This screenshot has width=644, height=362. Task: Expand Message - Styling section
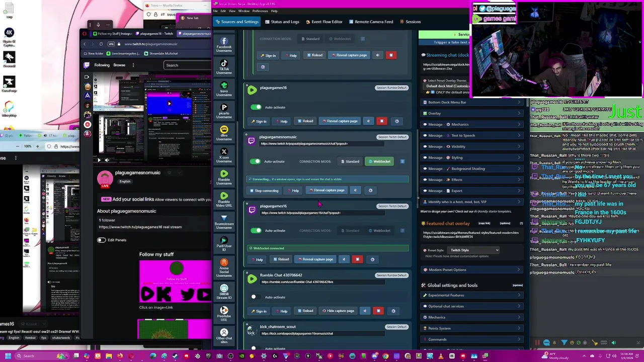(x=472, y=157)
